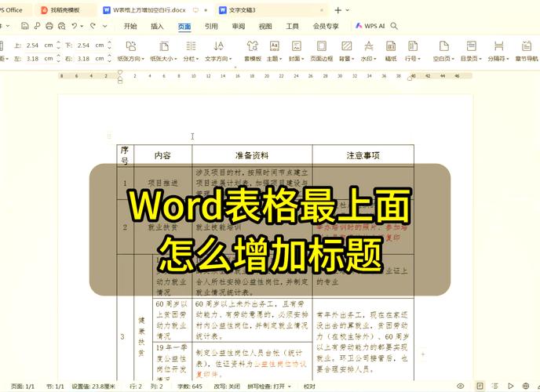Click the Print icon in quick toolbar
Viewport: 540px width, 392px height.
point(49,26)
